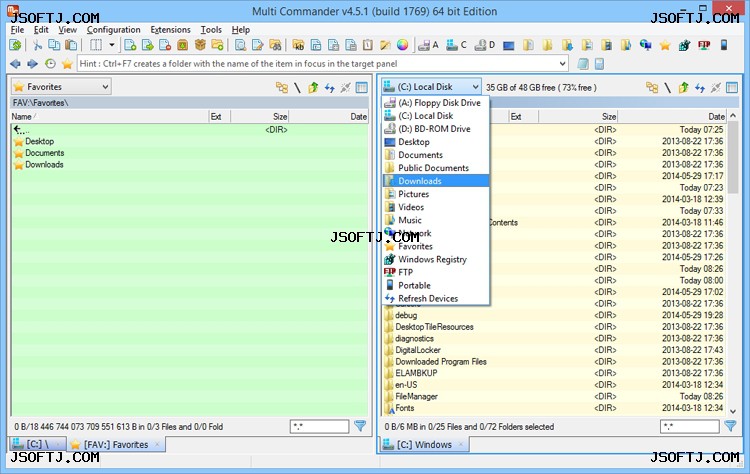This screenshot has width=750, height=474.
Task: Click the FTP toolbar icon
Action: [704, 45]
